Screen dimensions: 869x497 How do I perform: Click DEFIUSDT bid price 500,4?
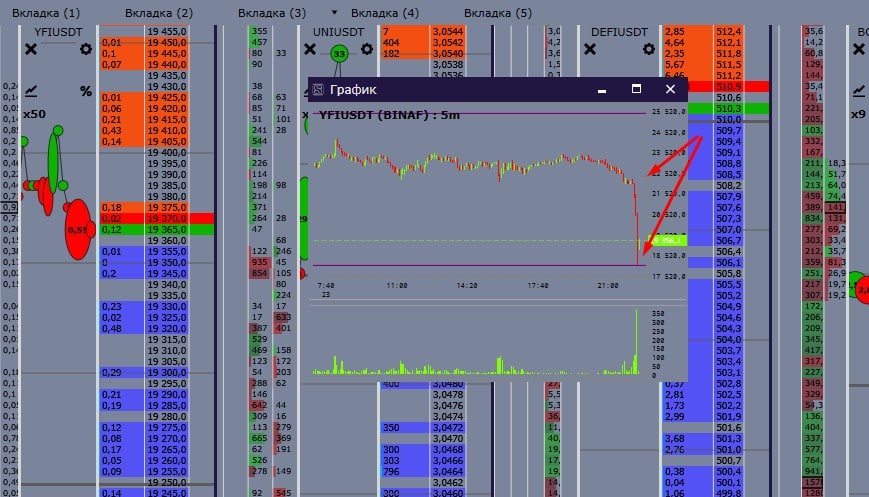point(728,472)
